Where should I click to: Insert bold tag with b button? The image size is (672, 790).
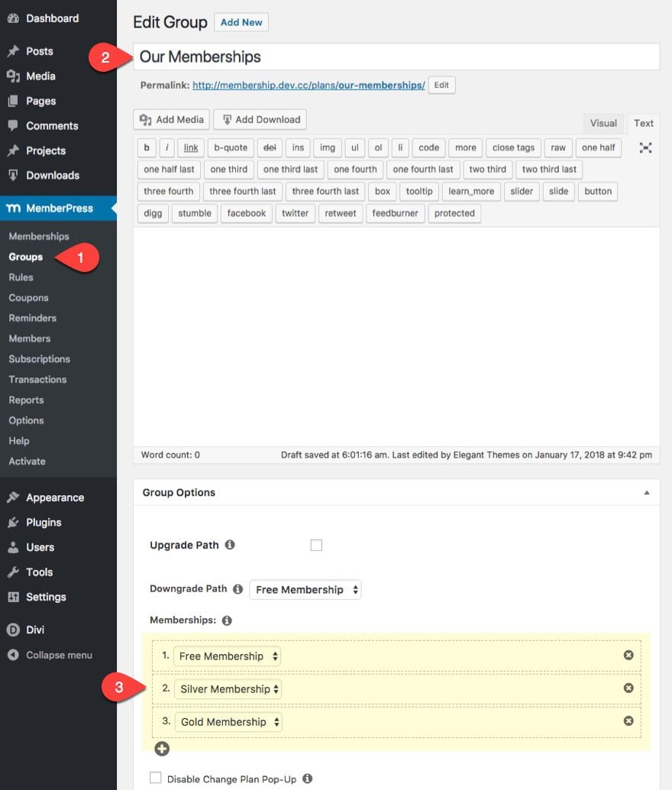point(147,147)
